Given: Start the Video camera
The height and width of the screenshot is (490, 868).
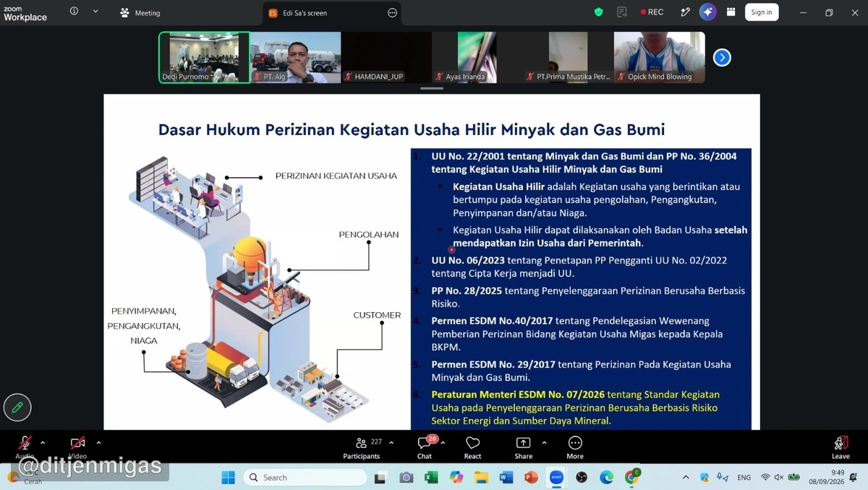Looking at the screenshot, I should (x=77, y=447).
